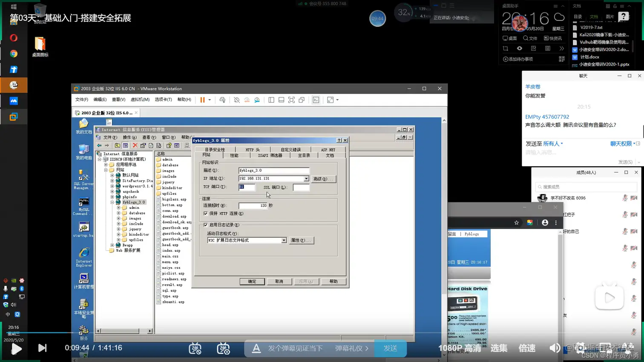
Task: Collapse fyblogs_3.0 tree node
Action: [x=112, y=202]
